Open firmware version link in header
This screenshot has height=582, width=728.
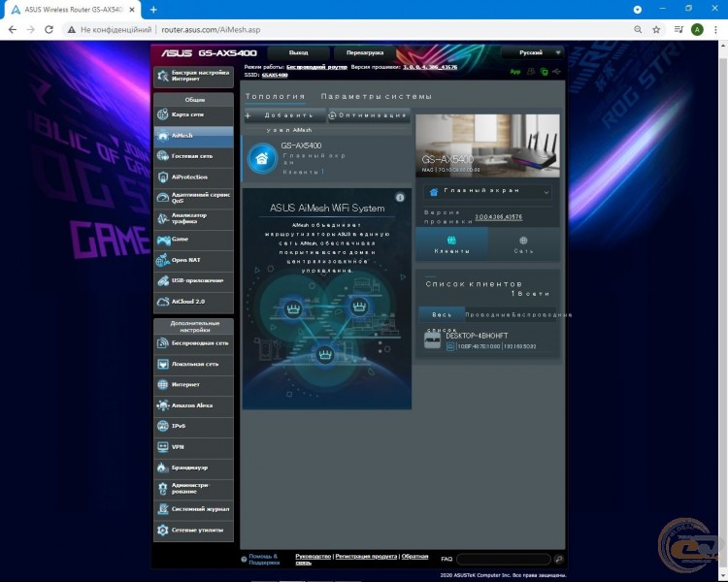(430, 67)
